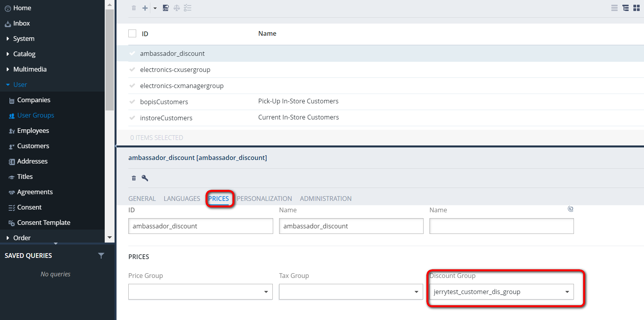The height and width of the screenshot is (320, 644).
Task: Switch to grid view layout icon
Action: 637,8
